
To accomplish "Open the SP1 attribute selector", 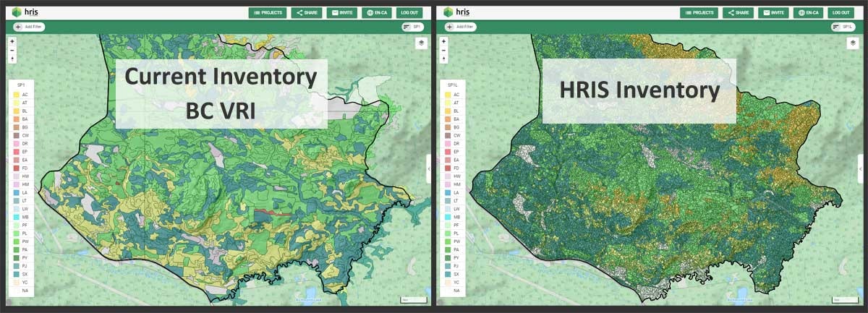I will tap(413, 27).
